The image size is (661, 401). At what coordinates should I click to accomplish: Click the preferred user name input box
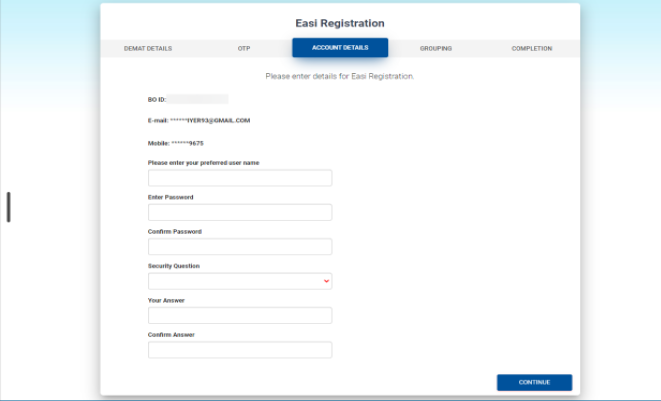(x=240, y=178)
